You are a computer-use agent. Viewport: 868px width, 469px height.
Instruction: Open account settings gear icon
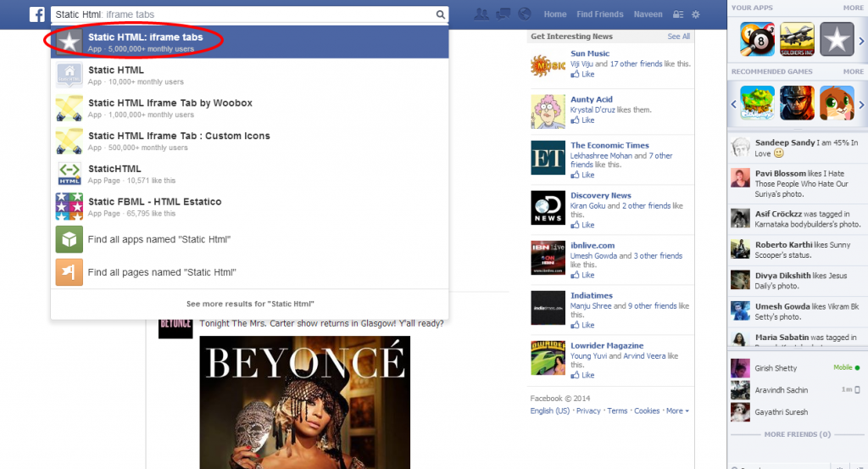point(696,14)
